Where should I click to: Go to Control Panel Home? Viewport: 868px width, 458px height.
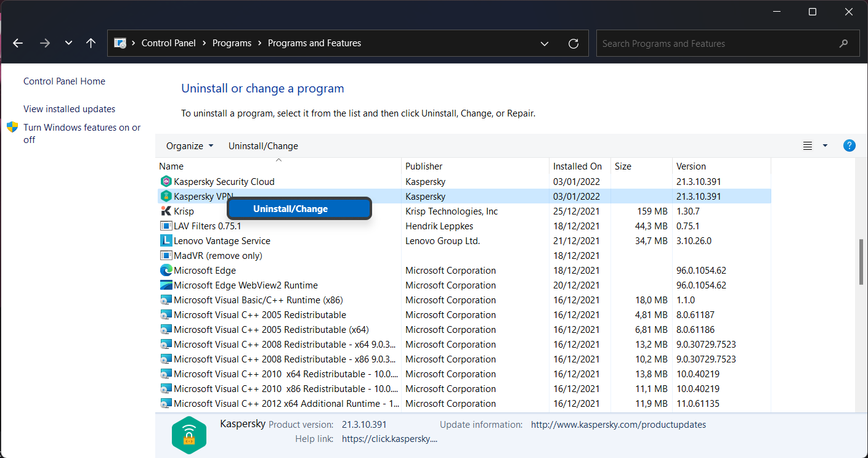point(64,81)
